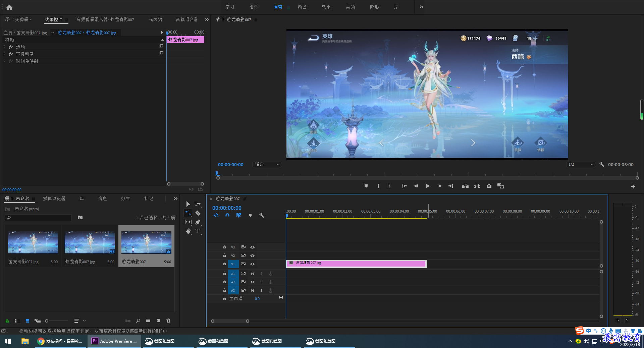
Task: Toggle V1 track output eye
Action: click(x=252, y=264)
